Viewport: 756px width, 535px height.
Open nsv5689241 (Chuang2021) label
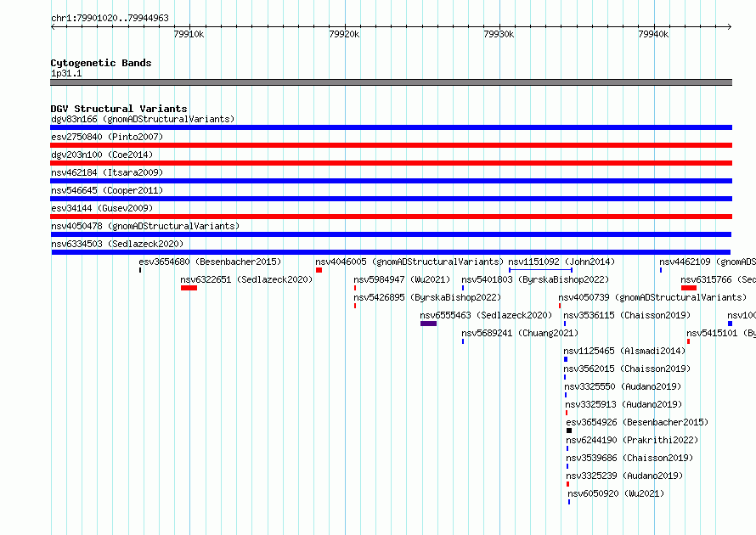(520, 333)
